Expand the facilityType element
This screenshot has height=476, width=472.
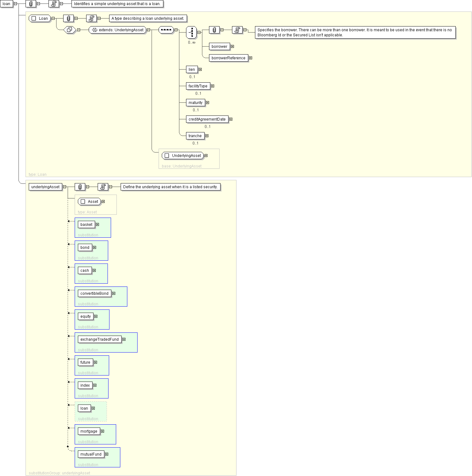(x=213, y=86)
